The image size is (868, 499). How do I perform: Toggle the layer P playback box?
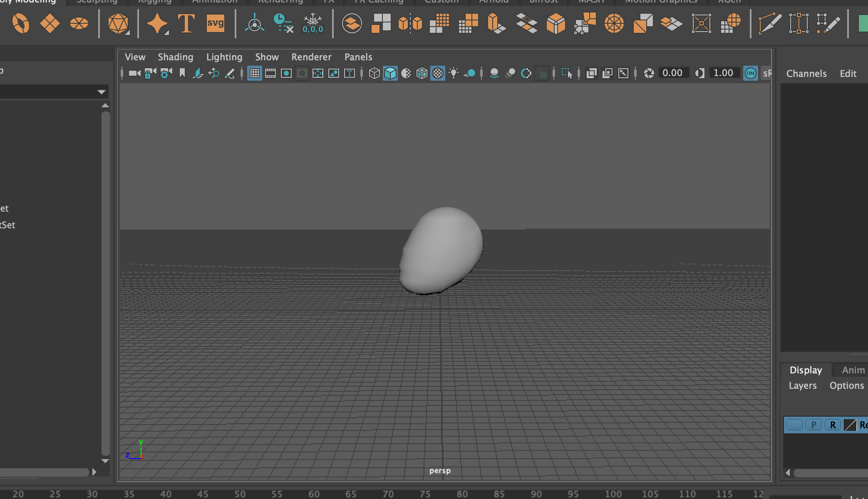813,425
